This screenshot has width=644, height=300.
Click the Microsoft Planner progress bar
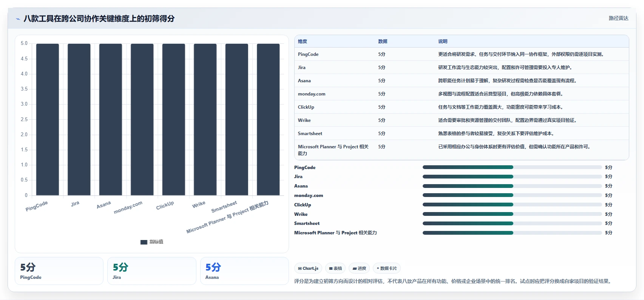tap(512, 233)
